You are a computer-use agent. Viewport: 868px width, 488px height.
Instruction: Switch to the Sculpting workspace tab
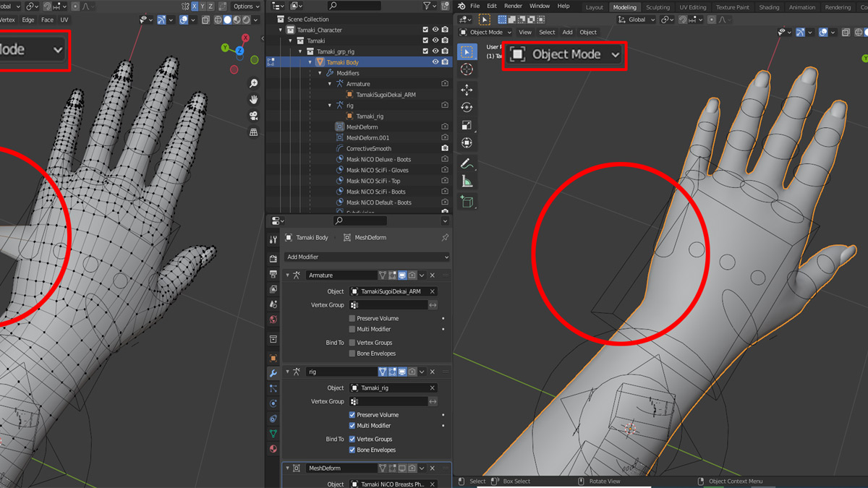pos(658,7)
